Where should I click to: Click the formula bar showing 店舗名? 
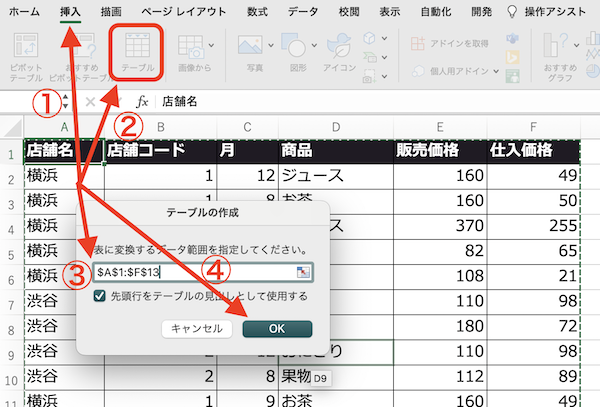pos(375,102)
